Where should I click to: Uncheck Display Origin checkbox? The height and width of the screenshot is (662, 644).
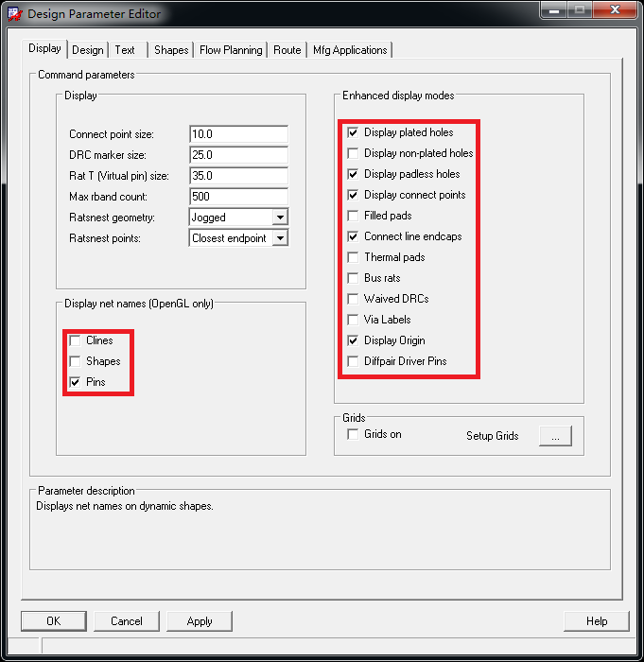(x=353, y=340)
